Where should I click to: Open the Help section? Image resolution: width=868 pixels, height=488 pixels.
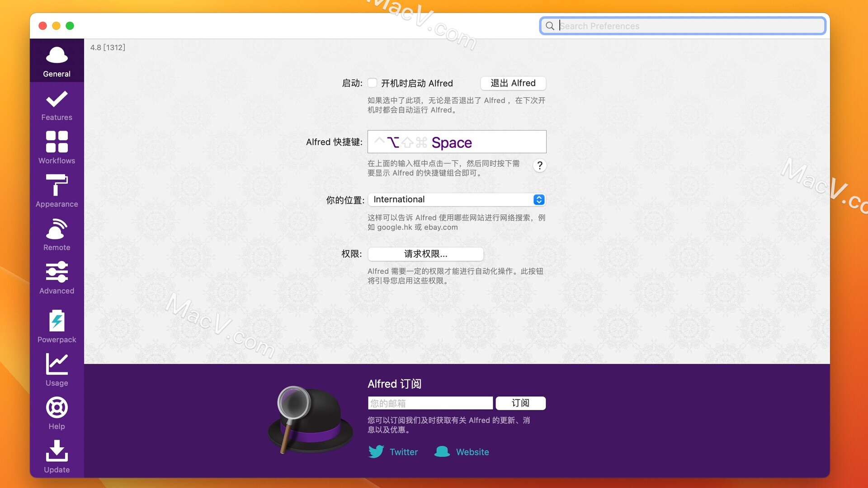[x=57, y=413]
